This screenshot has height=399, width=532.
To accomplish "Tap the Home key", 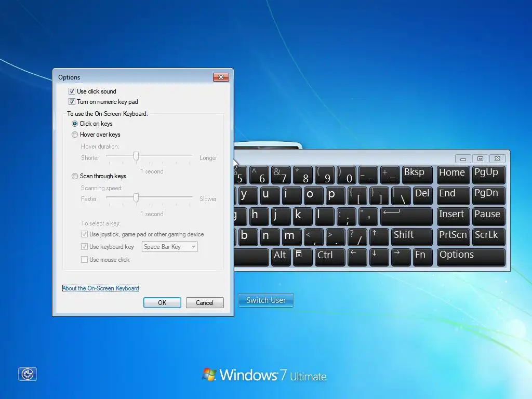I will tap(453, 175).
